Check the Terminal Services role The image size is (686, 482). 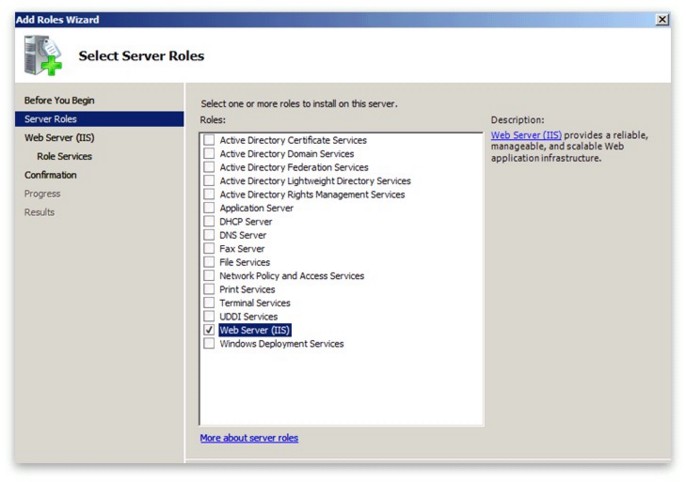209,303
